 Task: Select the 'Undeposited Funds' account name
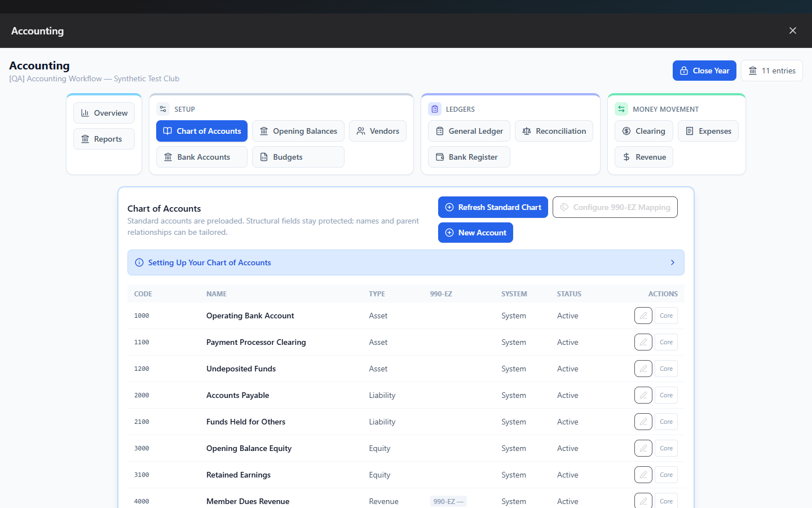[x=241, y=369]
